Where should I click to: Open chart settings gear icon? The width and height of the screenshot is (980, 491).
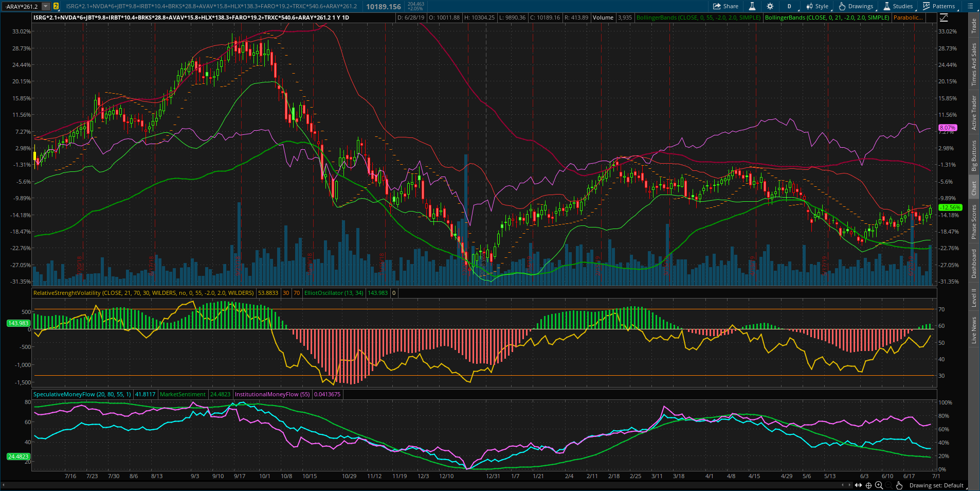(770, 6)
